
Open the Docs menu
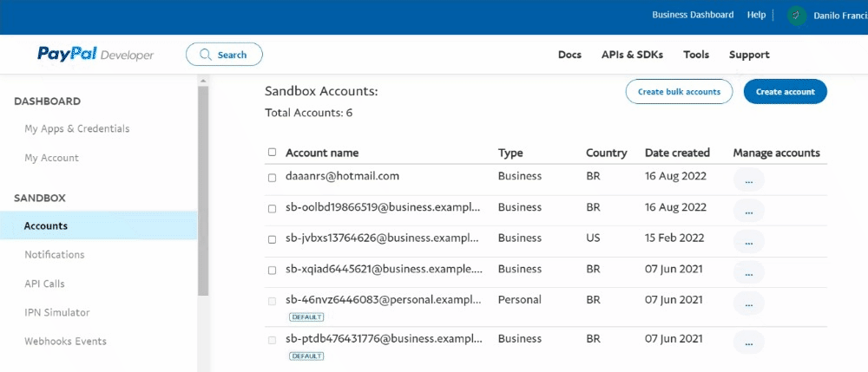click(569, 55)
